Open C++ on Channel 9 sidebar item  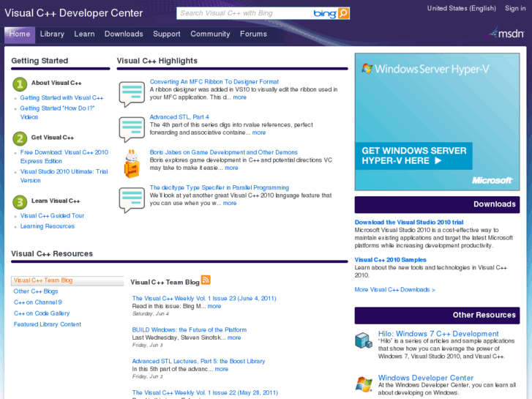[x=37, y=302]
